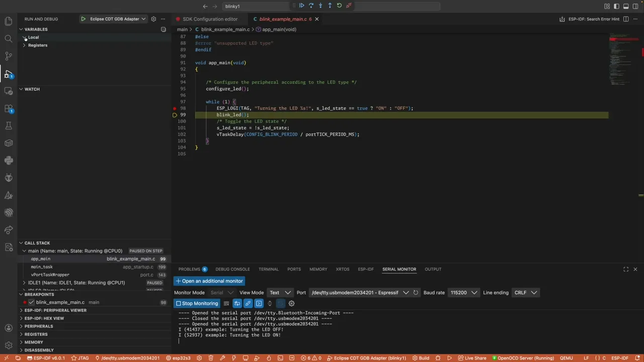
Task: Disconnect the debugger with the red plug icon
Action: 349,6
